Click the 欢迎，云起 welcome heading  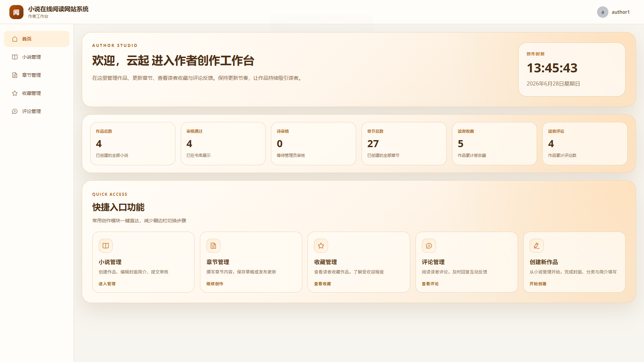[x=173, y=61]
